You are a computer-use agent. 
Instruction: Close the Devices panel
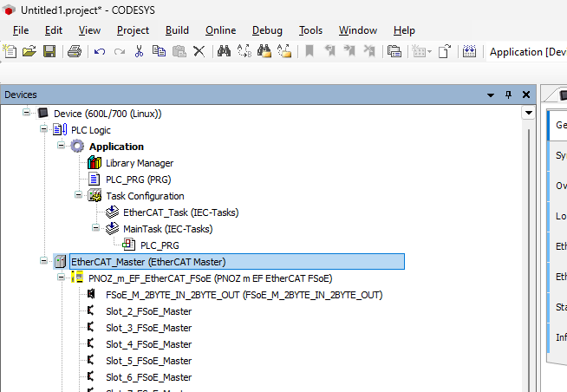526,95
